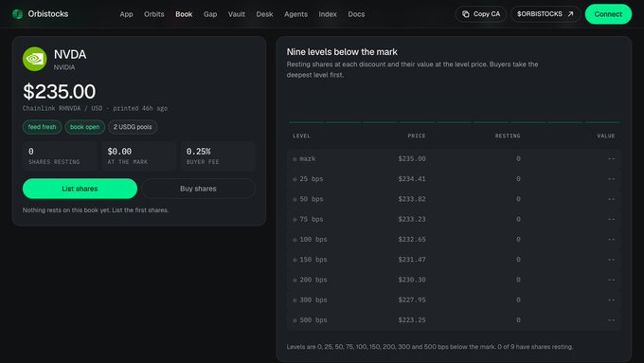The height and width of the screenshot is (363, 644).
Task: Click the $230.30 price cell
Action: (x=412, y=280)
